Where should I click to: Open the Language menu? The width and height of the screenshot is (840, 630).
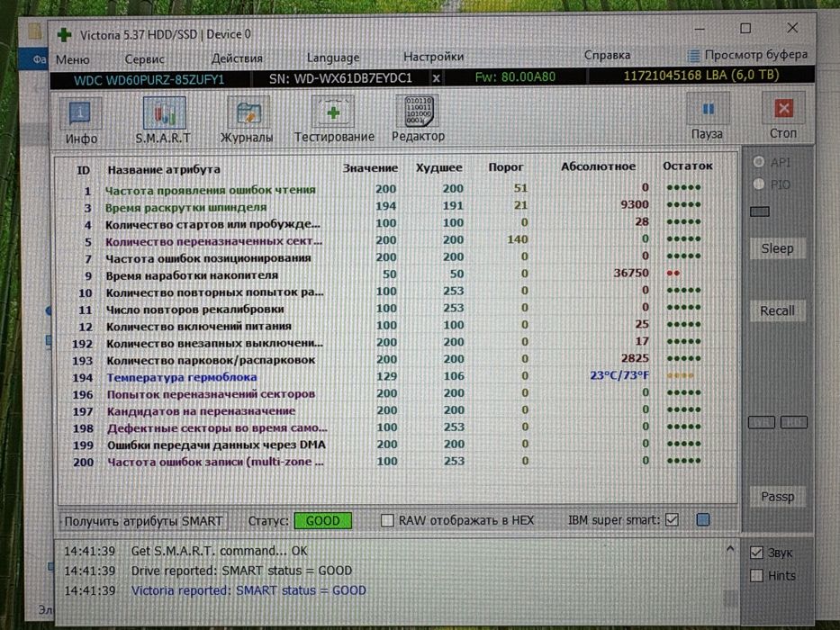tap(333, 58)
